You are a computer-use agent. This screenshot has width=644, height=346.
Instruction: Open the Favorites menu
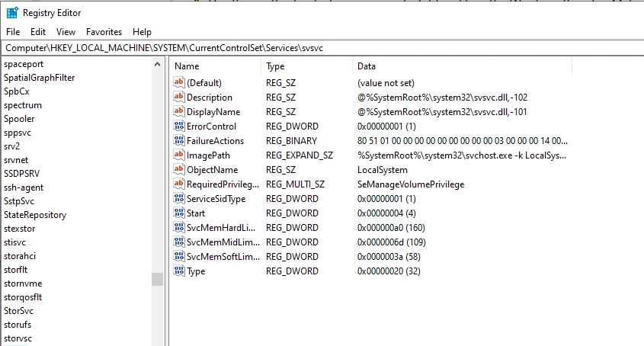point(104,32)
